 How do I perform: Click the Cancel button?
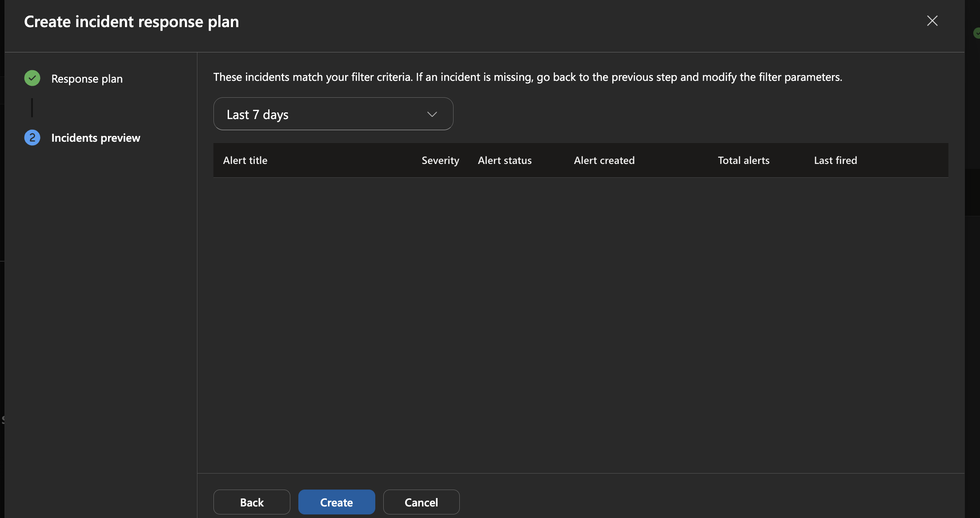(421, 502)
